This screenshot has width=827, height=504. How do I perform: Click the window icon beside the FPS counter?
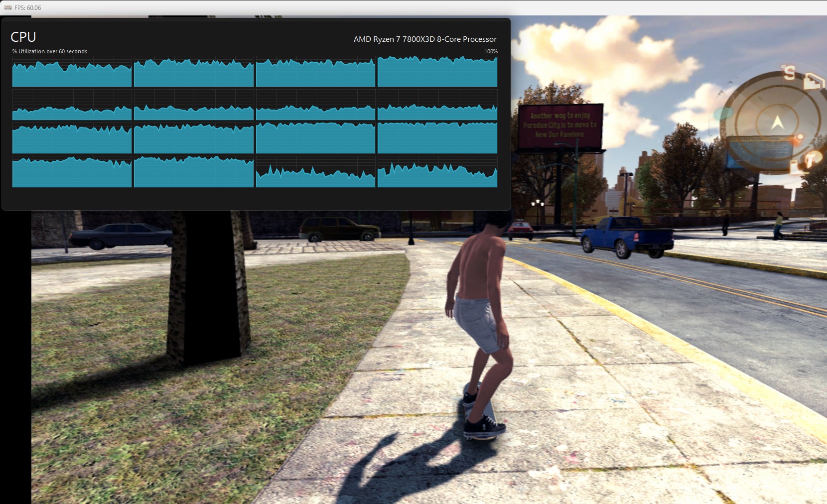point(7,7)
